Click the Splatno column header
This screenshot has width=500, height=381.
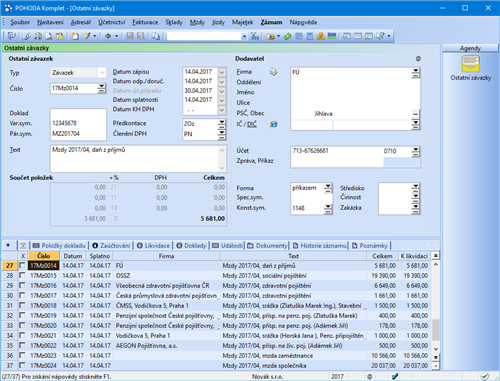coord(100,256)
